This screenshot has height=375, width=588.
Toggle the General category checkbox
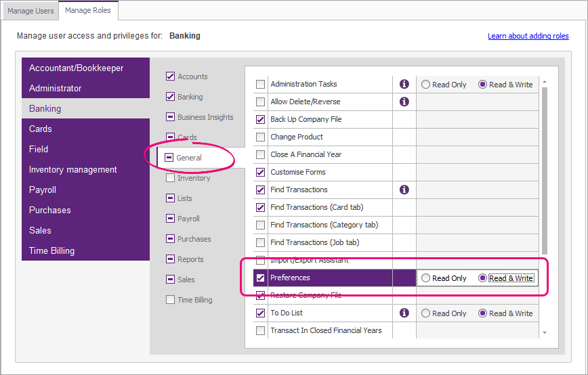(x=169, y=157)
